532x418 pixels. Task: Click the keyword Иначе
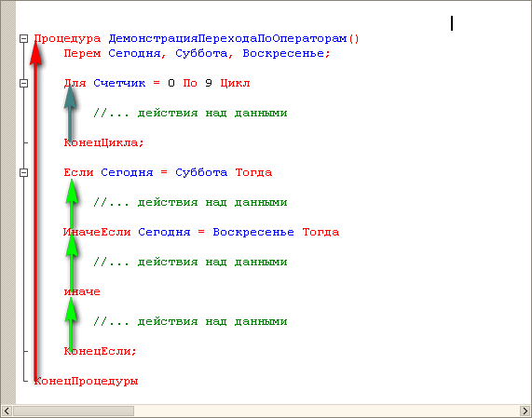pyautogui.click(x=82, y=292)
